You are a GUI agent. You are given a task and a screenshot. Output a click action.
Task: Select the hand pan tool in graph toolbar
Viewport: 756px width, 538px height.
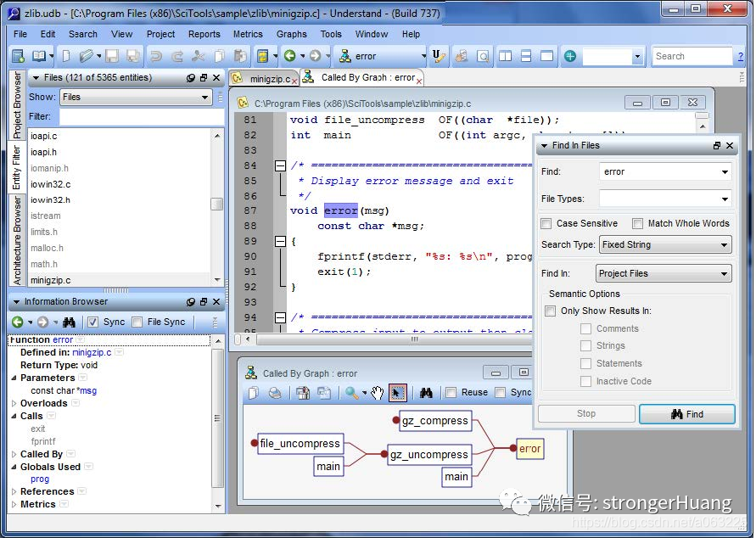377,393
